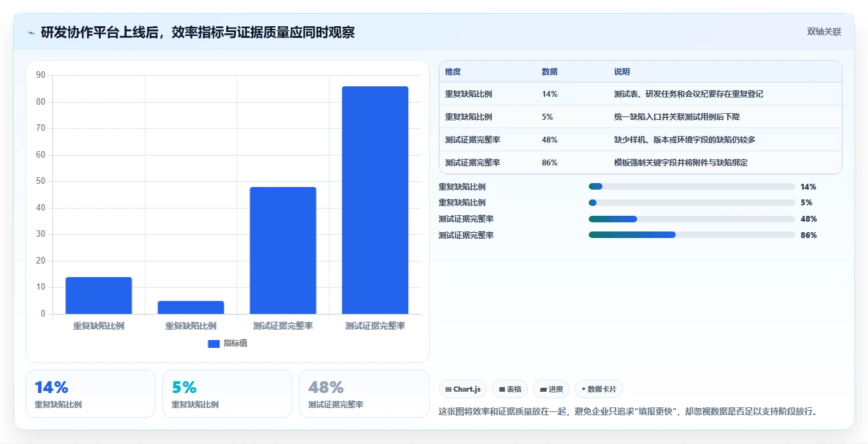The height and width of the screenshot is (444, 868).
Task: Click the 数据 table column header
Action: click(x=549, y=72)
